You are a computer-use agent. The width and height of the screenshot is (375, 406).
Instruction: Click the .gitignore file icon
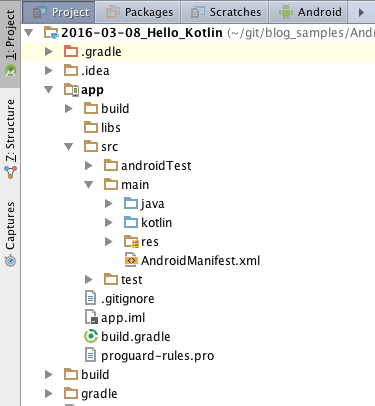[91, 298]
